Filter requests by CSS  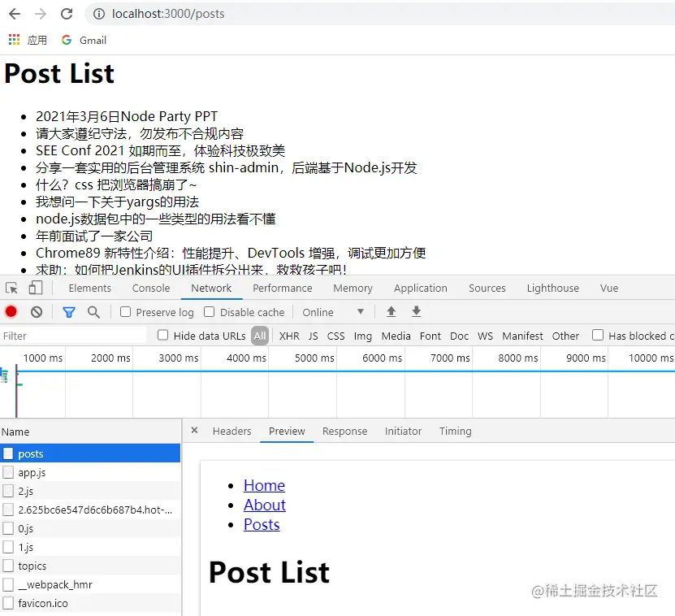(335, 336)
